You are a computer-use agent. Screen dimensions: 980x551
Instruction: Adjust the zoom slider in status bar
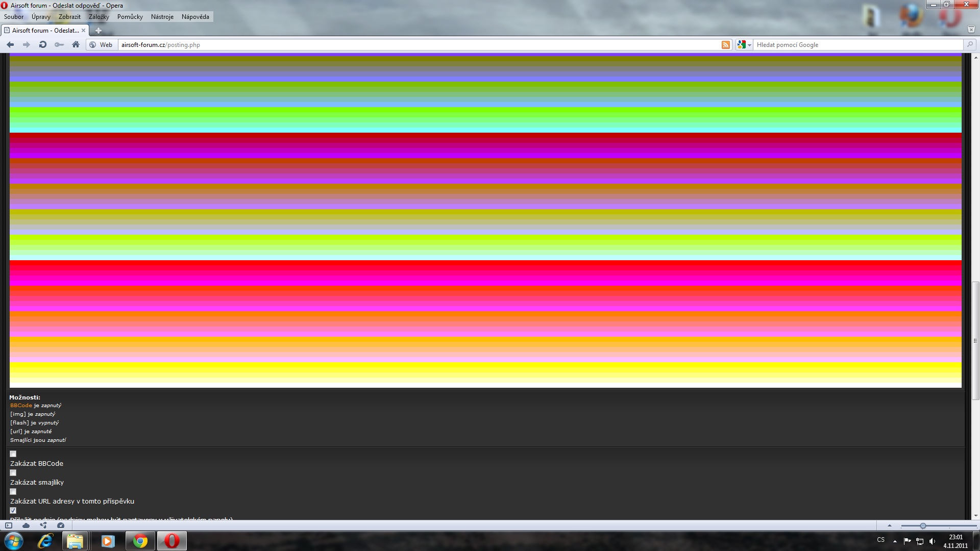click(922, 525)
